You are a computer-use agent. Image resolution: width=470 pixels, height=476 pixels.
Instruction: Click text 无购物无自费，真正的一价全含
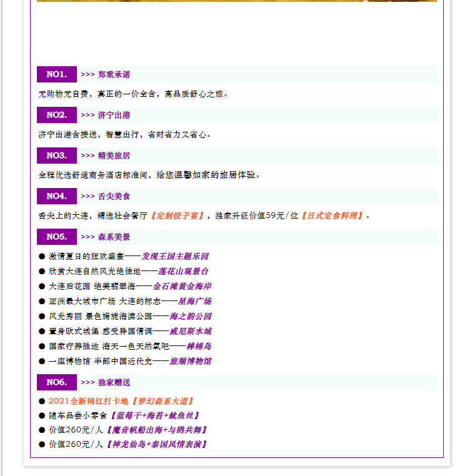pyautogui.click(x=97, y=94)
